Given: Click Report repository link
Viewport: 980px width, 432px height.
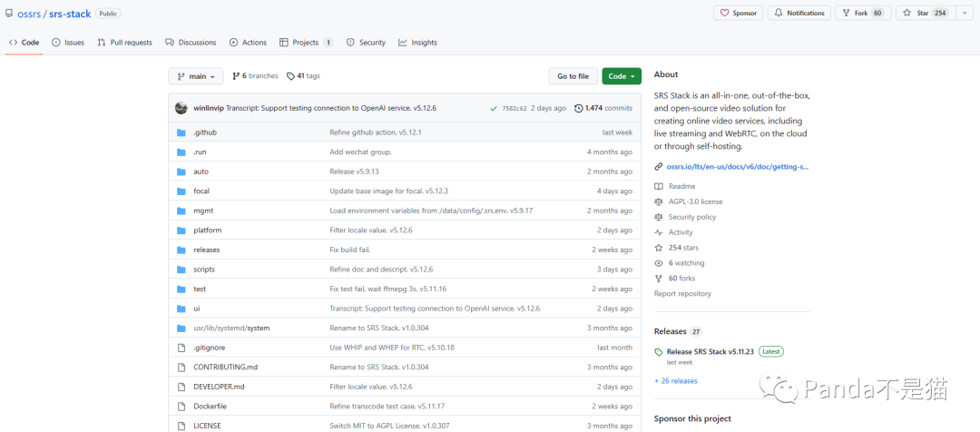Looking at the screenshot, I should click(x=682, y=294).
